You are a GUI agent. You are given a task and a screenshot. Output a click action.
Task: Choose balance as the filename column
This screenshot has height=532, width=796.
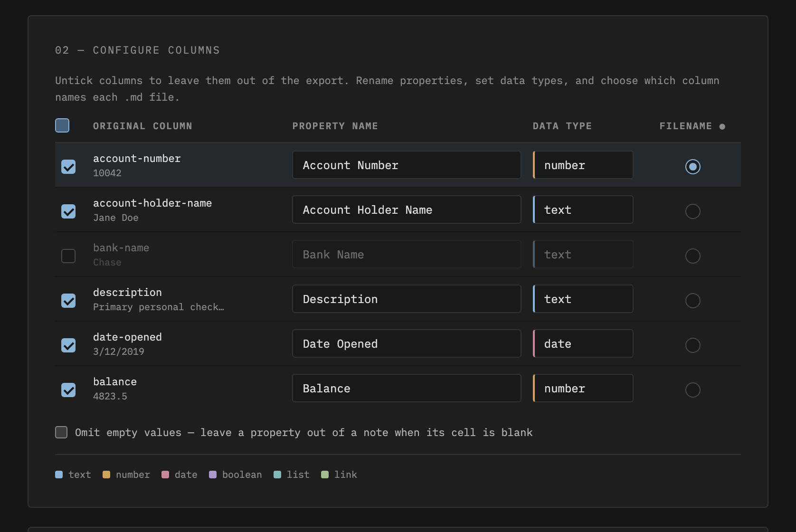(x=693, y=390)
